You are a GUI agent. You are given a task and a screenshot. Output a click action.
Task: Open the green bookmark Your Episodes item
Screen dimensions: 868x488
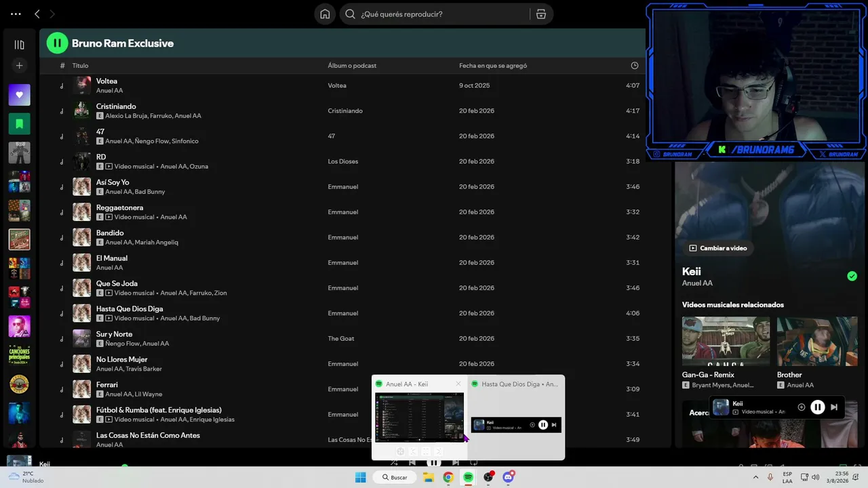click(x=19, y=124)
